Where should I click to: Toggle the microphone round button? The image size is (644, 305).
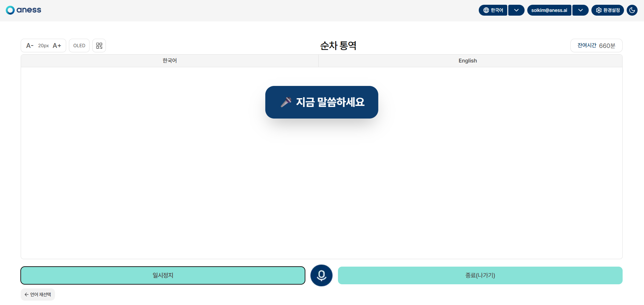coord(321,275)
